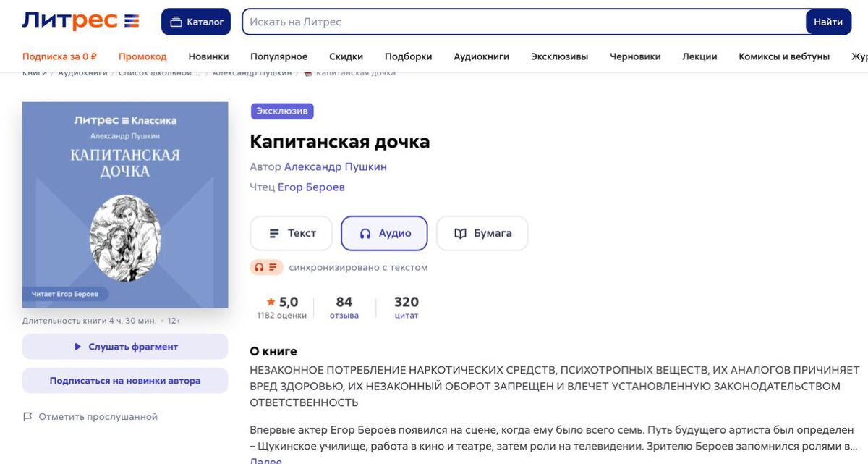This screenshot has width=868, height=464.
Task: Click the flag icon next to Отметить прослушанной
Action: 27,417
